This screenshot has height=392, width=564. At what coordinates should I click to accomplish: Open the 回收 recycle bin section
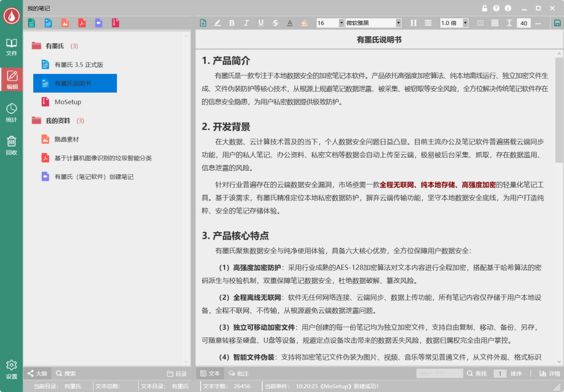point(11,146)
